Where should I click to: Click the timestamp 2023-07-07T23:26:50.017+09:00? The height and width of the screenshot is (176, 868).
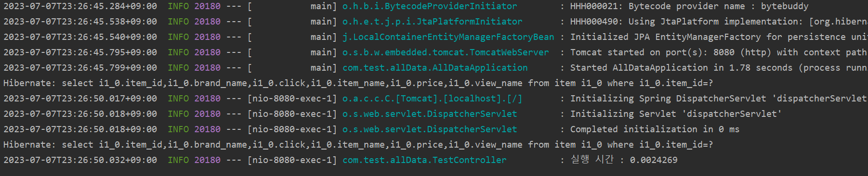pyautogui.click(x=80, y=99)
